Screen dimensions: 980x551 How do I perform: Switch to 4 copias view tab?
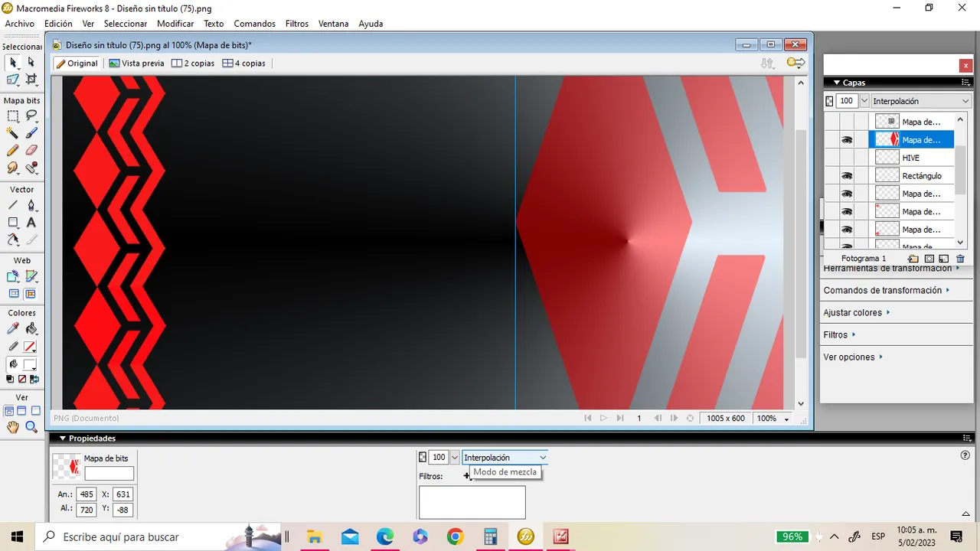pos(244,64)
